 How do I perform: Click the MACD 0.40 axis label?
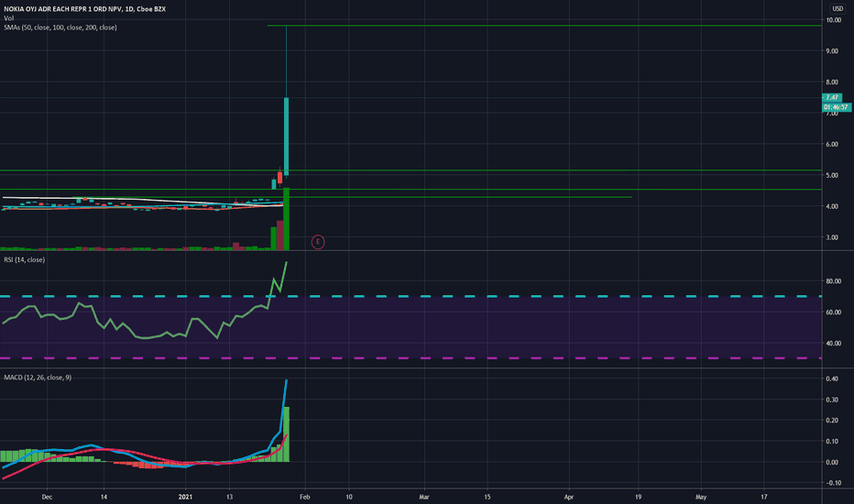pos(832,378)
